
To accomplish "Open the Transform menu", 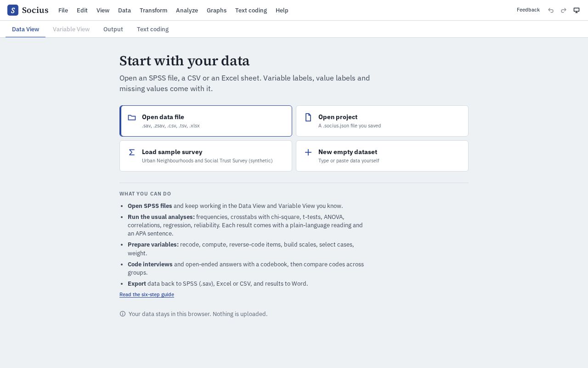I will [x=153, y=10].
